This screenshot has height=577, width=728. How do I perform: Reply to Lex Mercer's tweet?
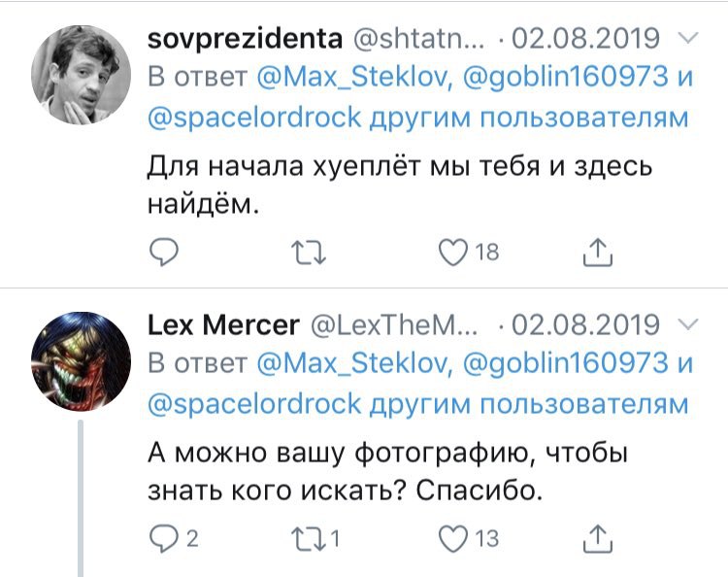pos(164,537)
